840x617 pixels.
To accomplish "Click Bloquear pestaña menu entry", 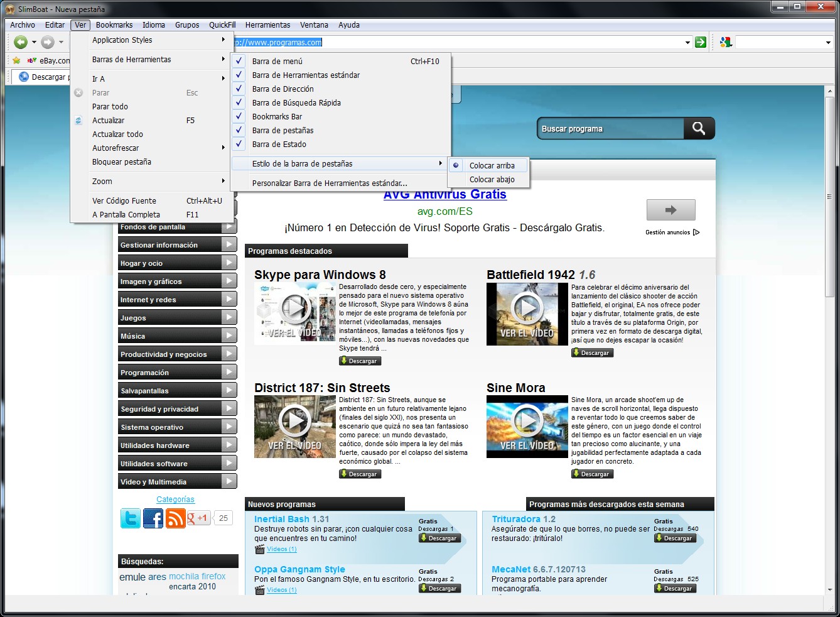I will pos(152,161).
